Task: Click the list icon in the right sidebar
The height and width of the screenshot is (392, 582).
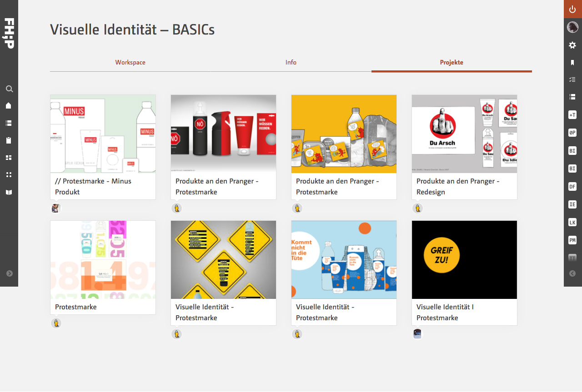Action: coord(572,97)
